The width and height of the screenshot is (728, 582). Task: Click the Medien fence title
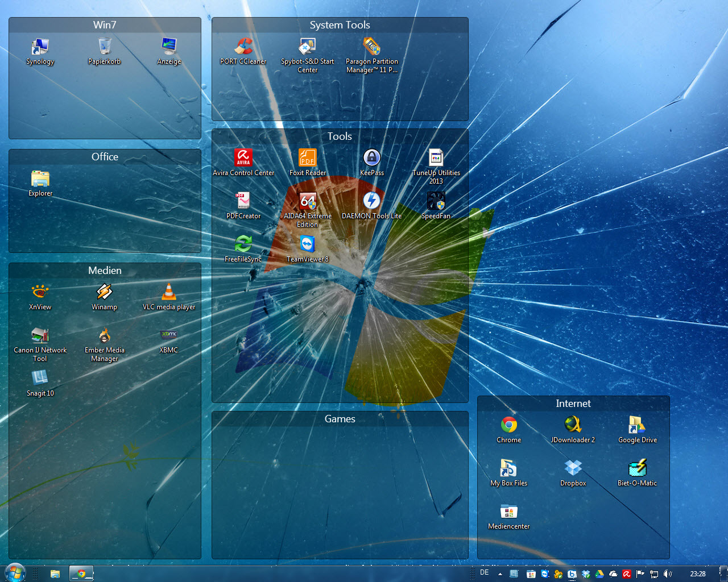[x=105, y=271]
